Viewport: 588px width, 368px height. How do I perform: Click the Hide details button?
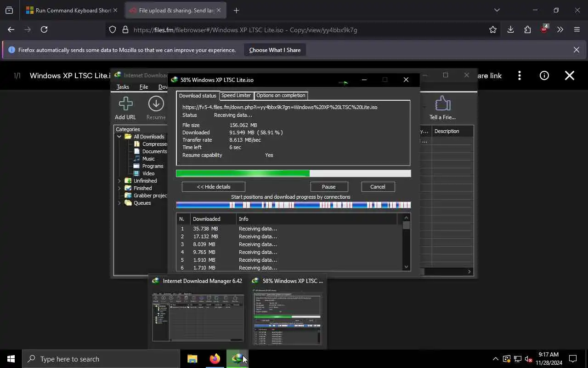pyautogui.click(x=214, y=187)
